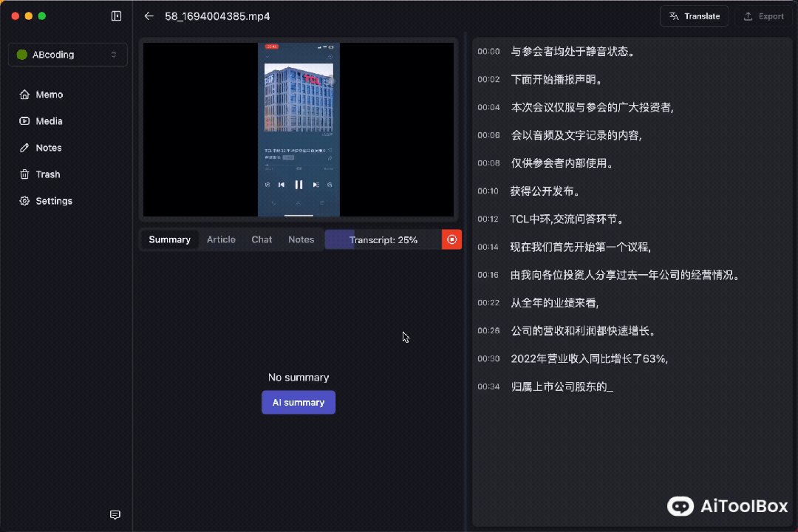The height and width of the screenshot is (532, 798).
Task: Open the Trash section
Action: 47,174
